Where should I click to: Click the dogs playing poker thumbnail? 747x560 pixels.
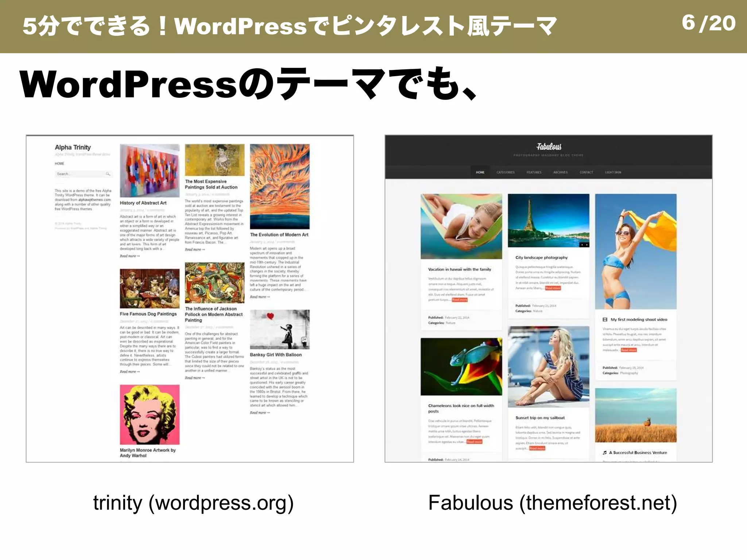150,289
